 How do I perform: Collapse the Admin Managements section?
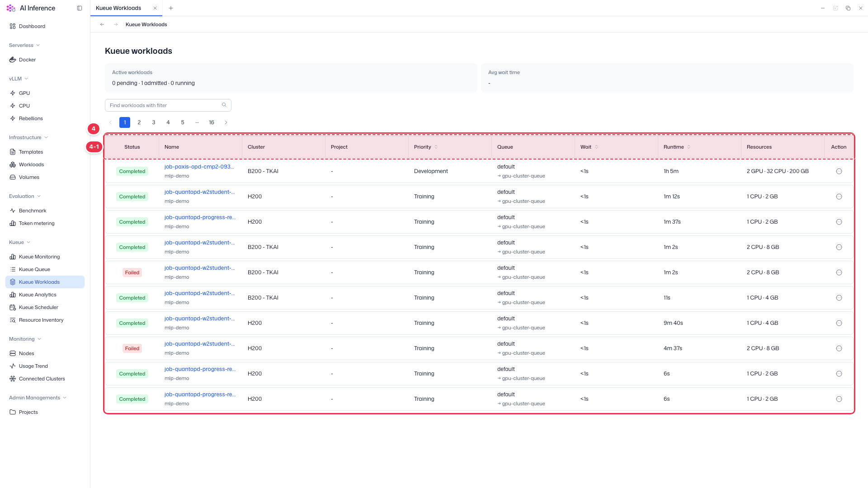click(38, 398)
